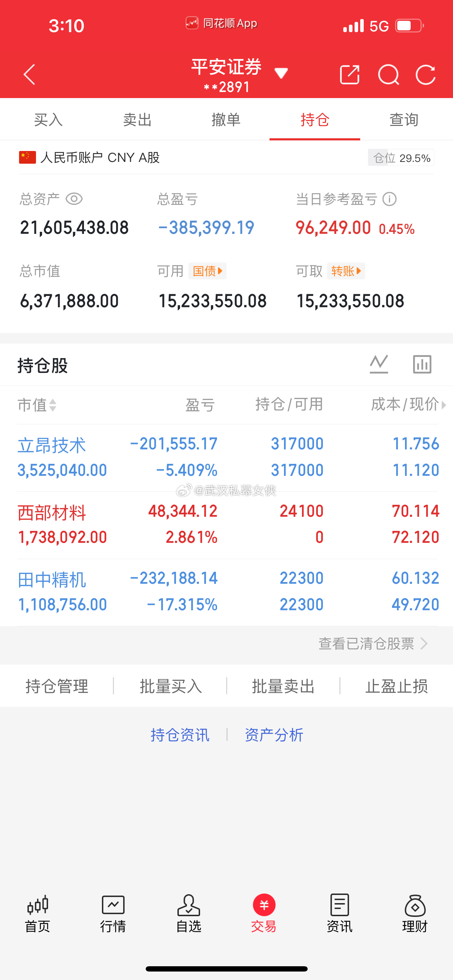Tap the 转账 tag beside 可取
453x980 pixels.
click(346, 271)
